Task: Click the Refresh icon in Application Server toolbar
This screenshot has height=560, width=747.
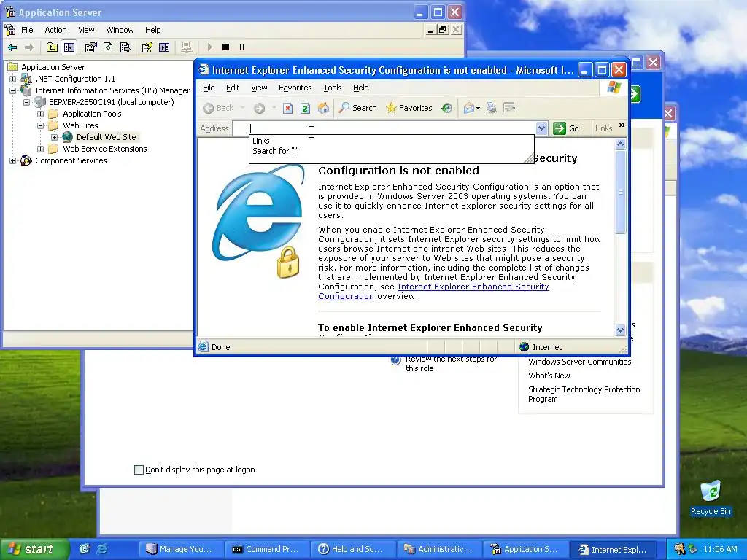Action: [108, 47]
